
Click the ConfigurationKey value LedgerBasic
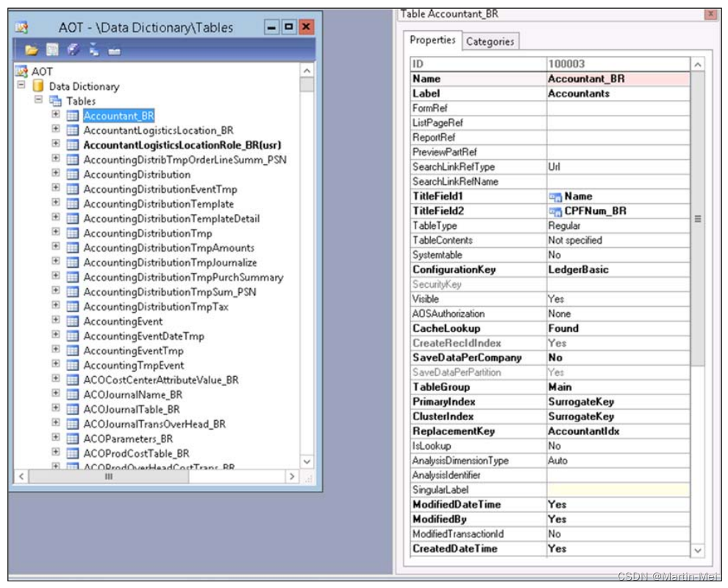coord(618,269)
